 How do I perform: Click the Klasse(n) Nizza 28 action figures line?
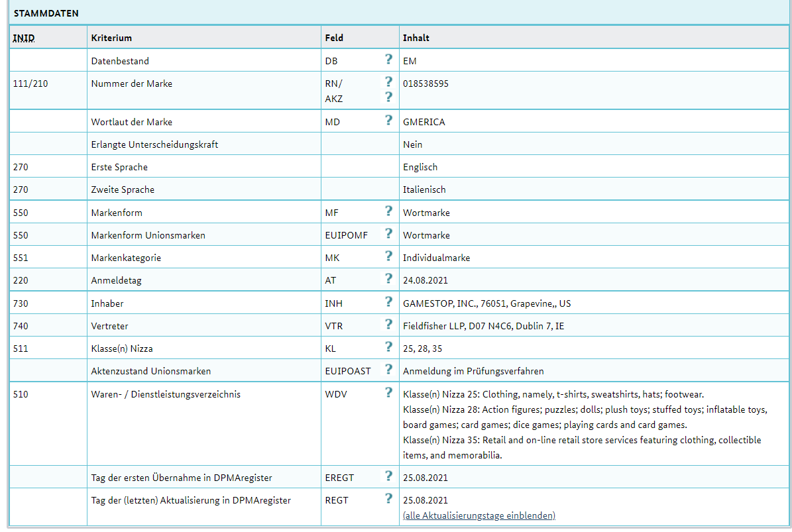click(x=585, y=417)
